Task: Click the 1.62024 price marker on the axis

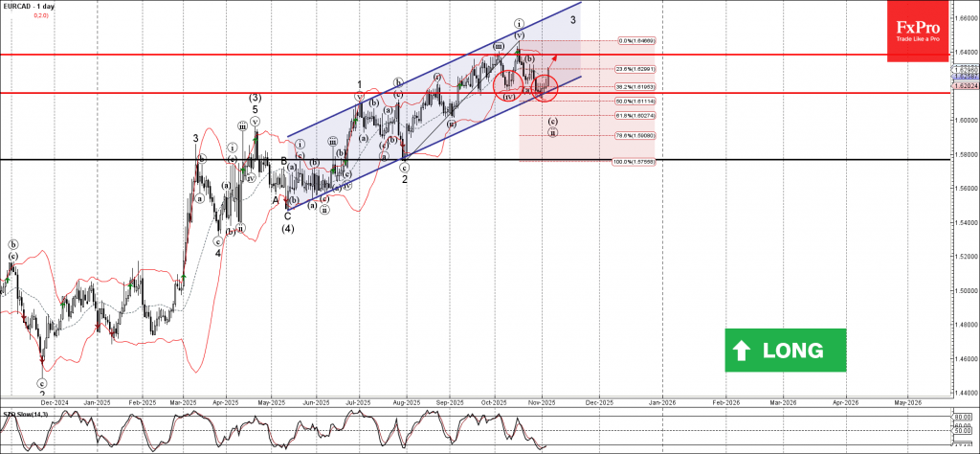Action: pyautogui.click(x=964, y=86)
